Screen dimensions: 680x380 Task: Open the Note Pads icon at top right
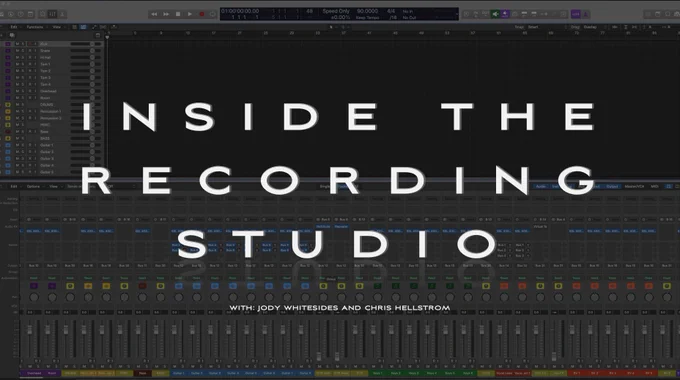[x=658, y=14]
